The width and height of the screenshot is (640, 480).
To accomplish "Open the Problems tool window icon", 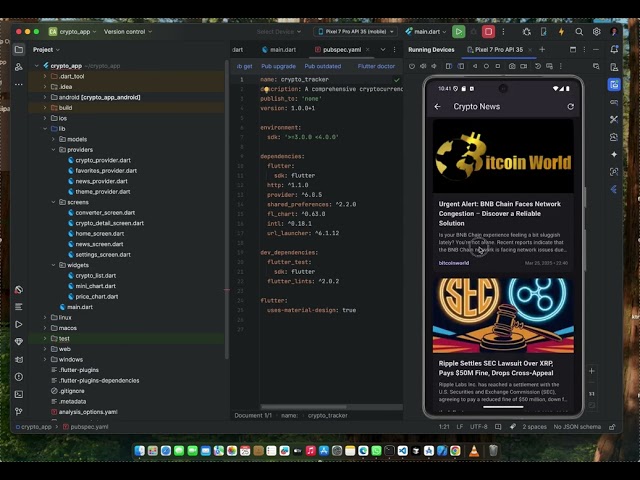I will tap(19, 377).
